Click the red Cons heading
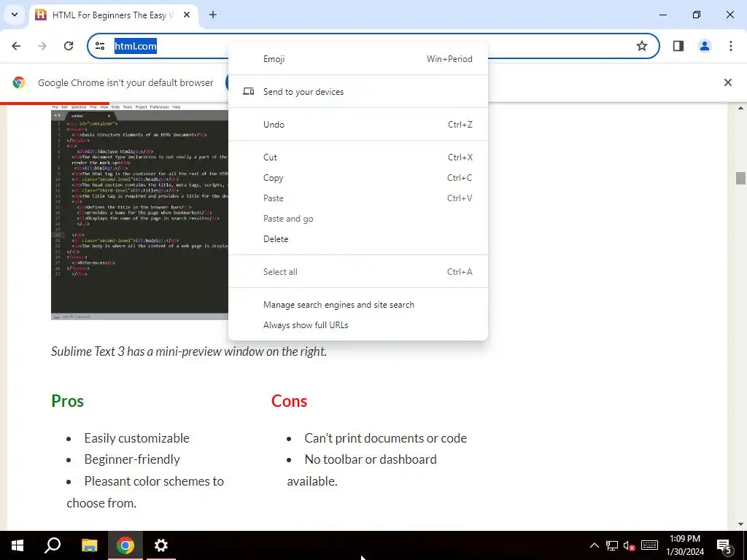 click(289, 401)
